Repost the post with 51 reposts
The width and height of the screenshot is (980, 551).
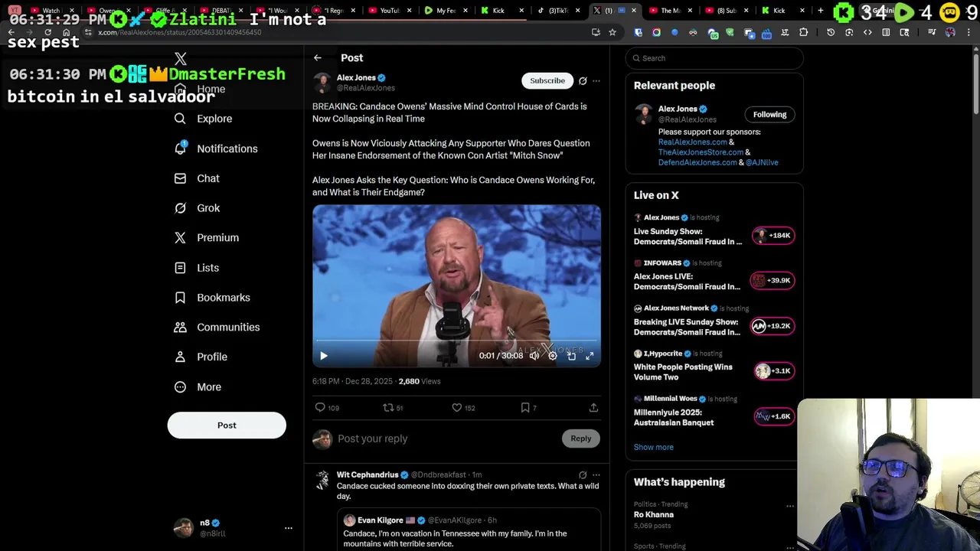click(x=393, y=408)
